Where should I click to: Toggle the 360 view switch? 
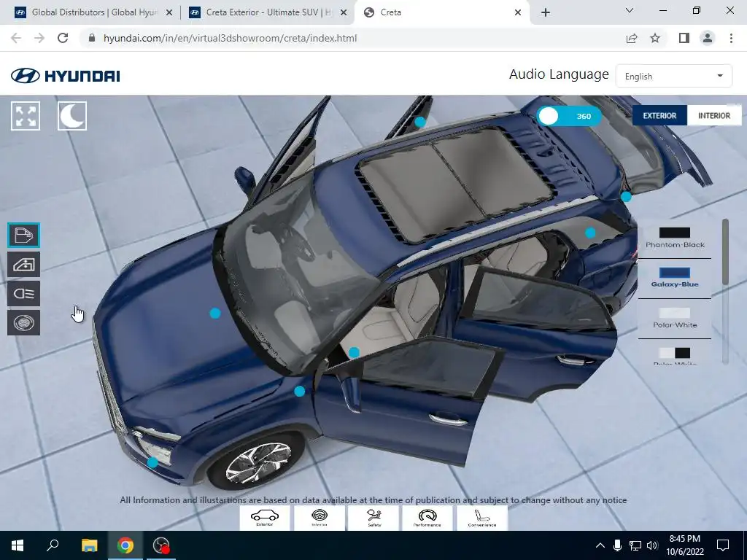pos(569,116)
